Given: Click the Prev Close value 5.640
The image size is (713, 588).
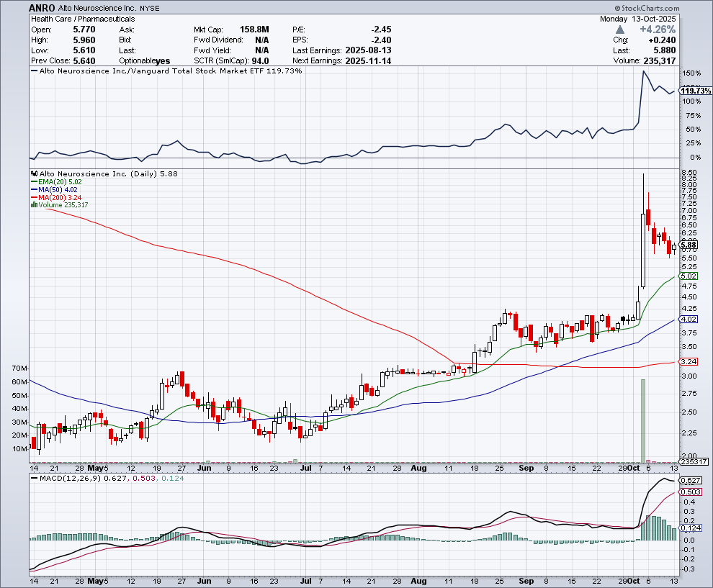Looking at the screenshot, I should tap(84, 61).
